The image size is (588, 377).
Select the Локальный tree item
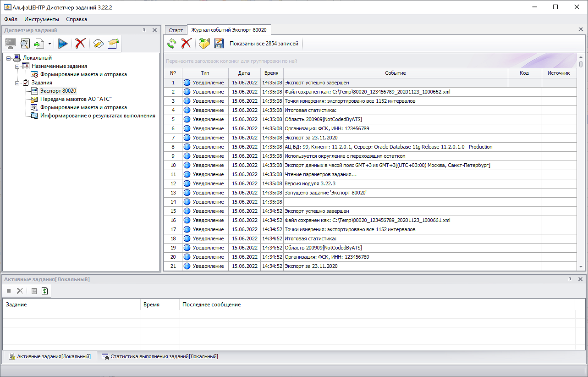tap(37, 58)
